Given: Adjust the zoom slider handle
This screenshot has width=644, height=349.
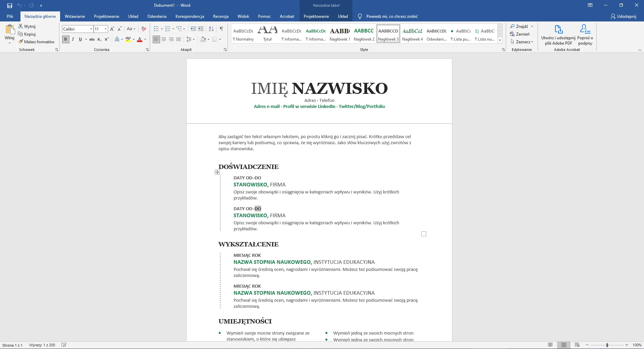Looking at the screenshot, I should tap(607, 345).
